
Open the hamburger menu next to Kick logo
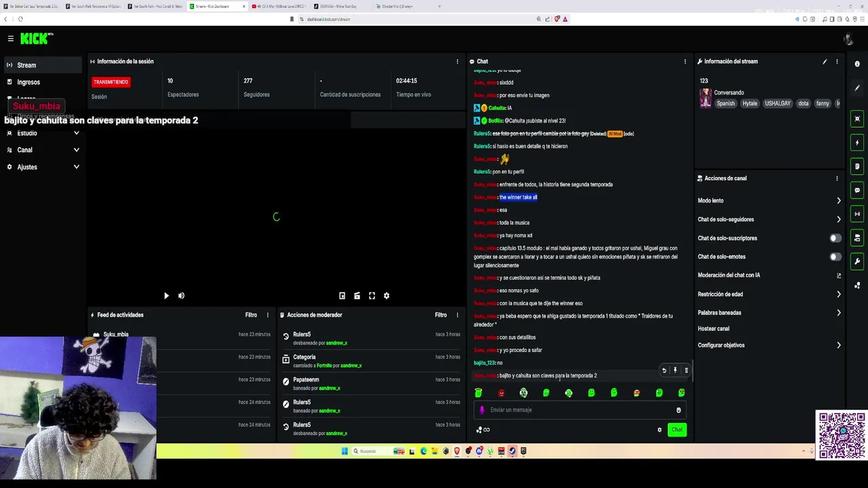[10, 39]
